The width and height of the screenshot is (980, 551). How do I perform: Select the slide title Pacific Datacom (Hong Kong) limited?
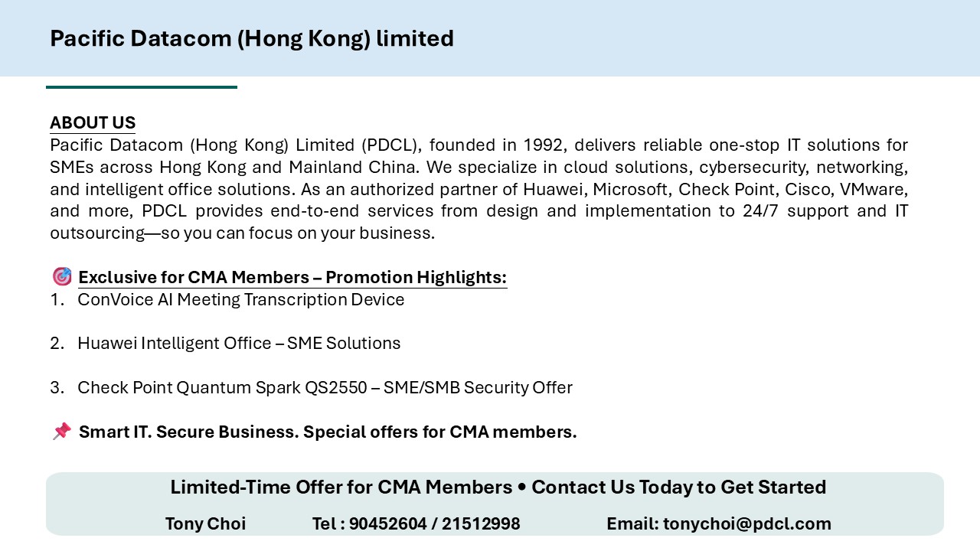pos(252,38)
